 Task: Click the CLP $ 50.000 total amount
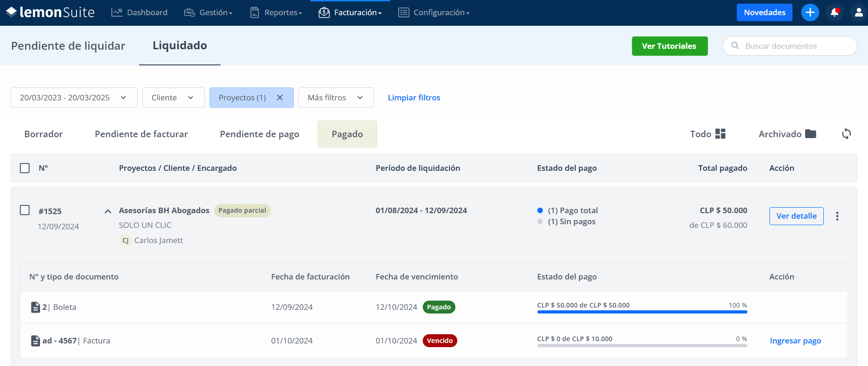point(723,210)
